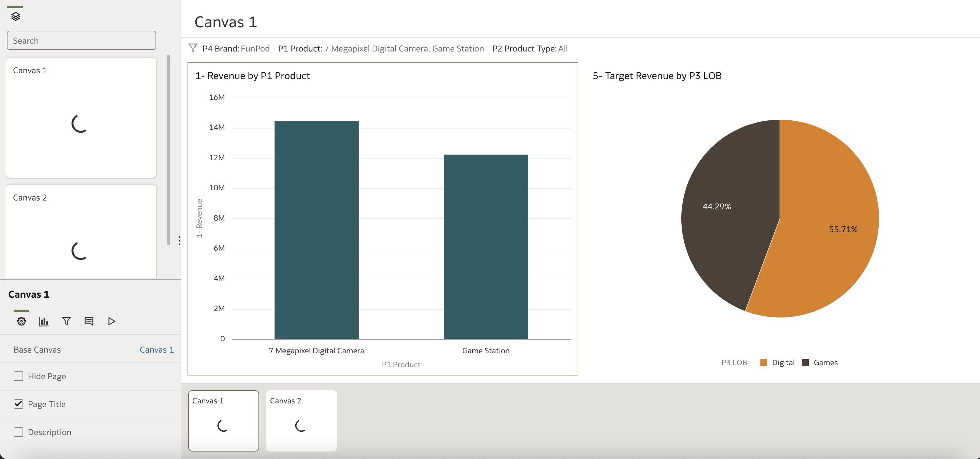
Task: Open the P1 Product filter
Action: click(x=381, y=49)
